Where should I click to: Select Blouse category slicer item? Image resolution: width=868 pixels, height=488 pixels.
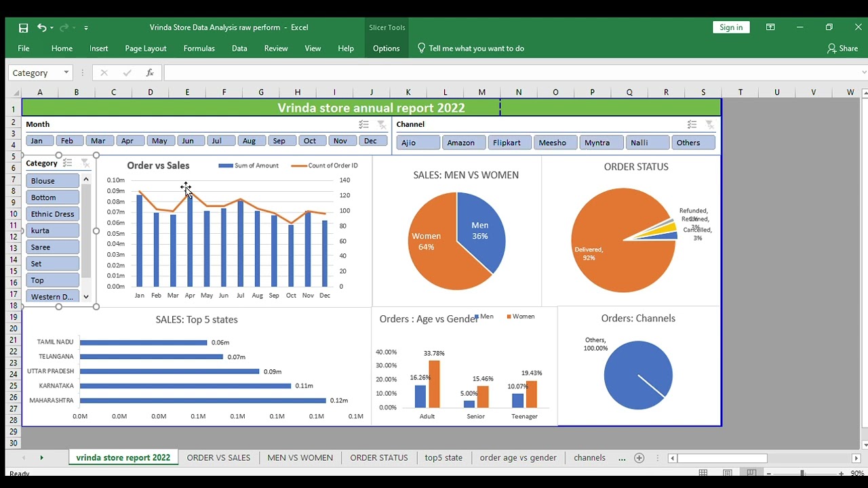pyautogui.click(x=53, y=181)
